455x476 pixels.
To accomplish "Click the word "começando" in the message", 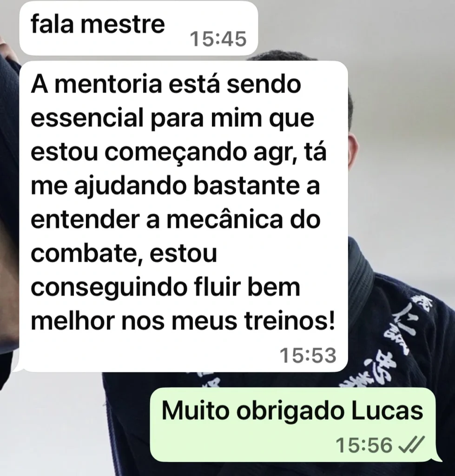I will [x=176, y=153].
